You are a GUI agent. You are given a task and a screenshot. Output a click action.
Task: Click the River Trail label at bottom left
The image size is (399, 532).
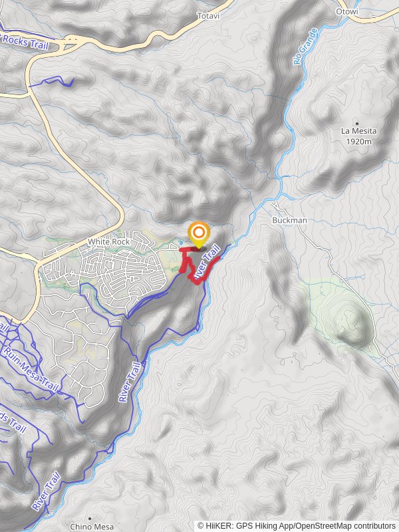47,491
